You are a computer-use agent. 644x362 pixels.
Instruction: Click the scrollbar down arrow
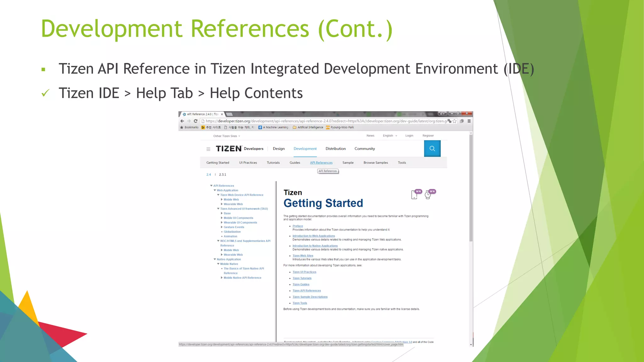[471, 345]
